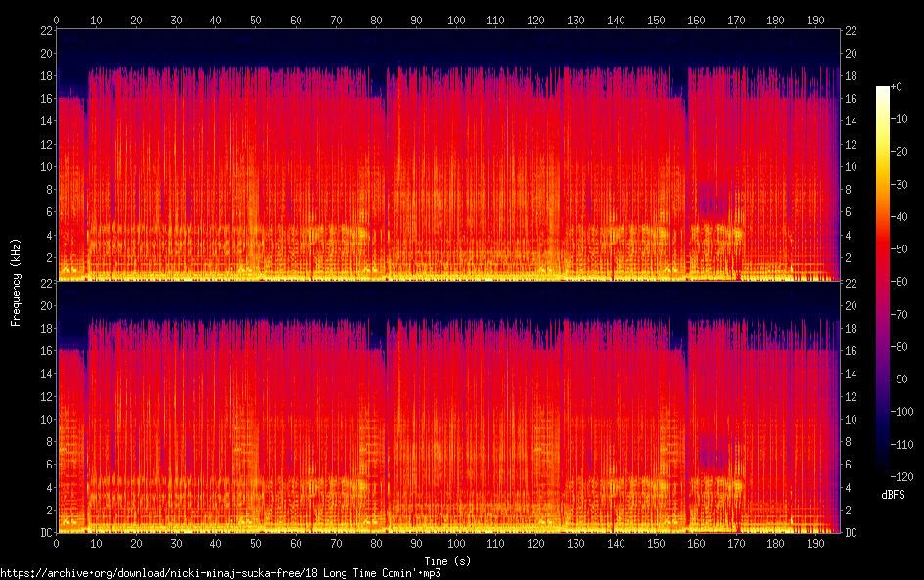Click the DC label at the bottom left
This screenshot has height=580, width=924.
pyautogui.click(x=44, y=533)
